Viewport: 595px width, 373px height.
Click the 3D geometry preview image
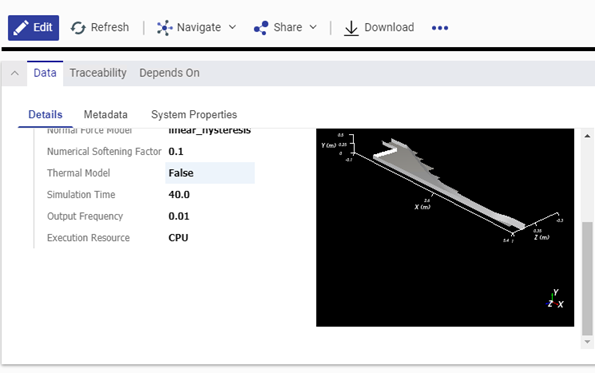click(x=445, y=227)
